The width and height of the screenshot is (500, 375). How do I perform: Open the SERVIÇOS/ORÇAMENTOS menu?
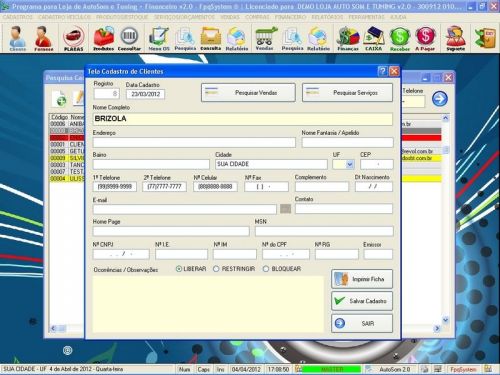pos(184,17)
